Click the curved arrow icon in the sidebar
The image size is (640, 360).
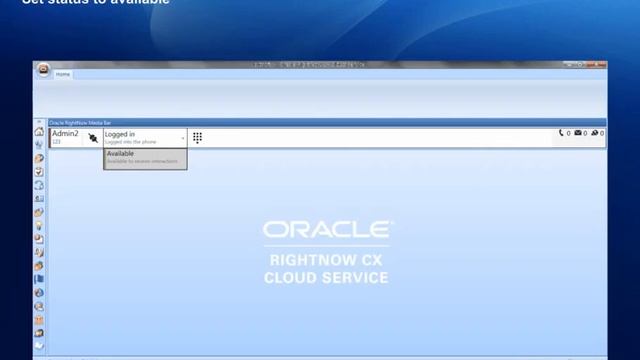pos(39,185)
